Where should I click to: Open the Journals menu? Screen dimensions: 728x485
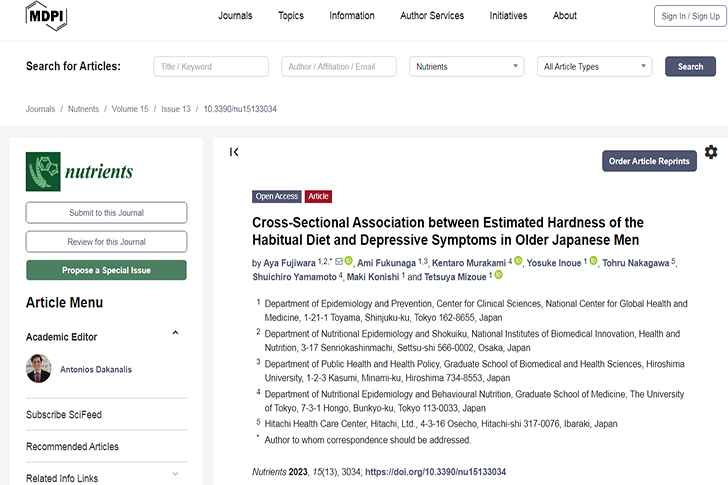235,16
